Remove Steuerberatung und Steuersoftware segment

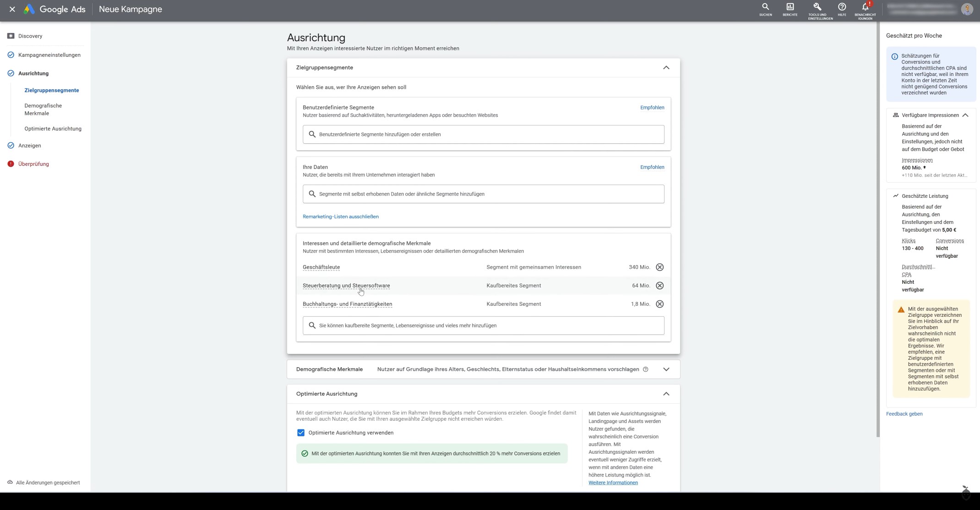coord(659,286)
